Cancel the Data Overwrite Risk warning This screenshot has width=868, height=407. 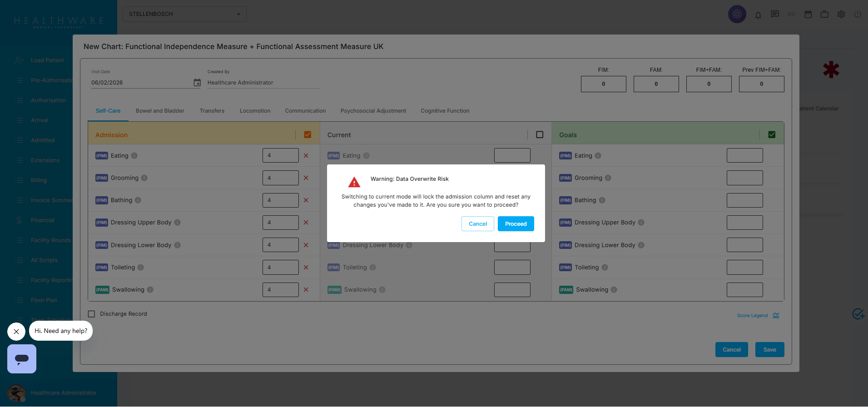pyautogui.click(x=477, y=224)
